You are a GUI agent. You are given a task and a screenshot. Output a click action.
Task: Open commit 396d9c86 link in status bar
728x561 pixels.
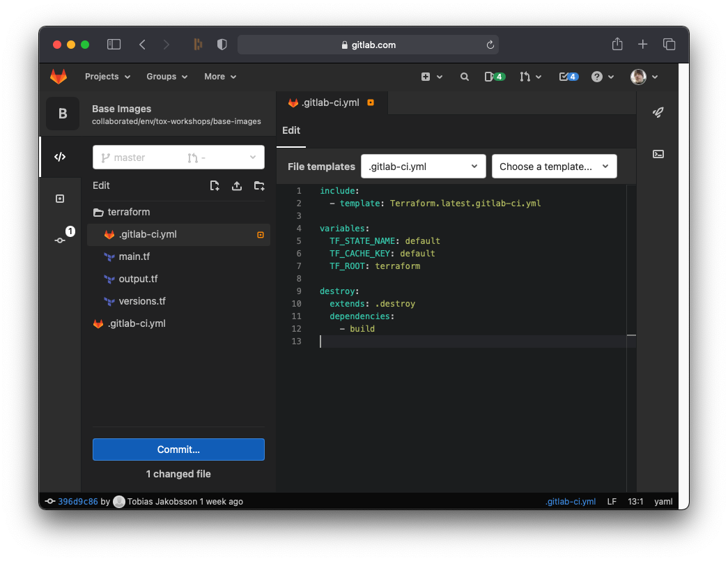click(x=75, y=501)
